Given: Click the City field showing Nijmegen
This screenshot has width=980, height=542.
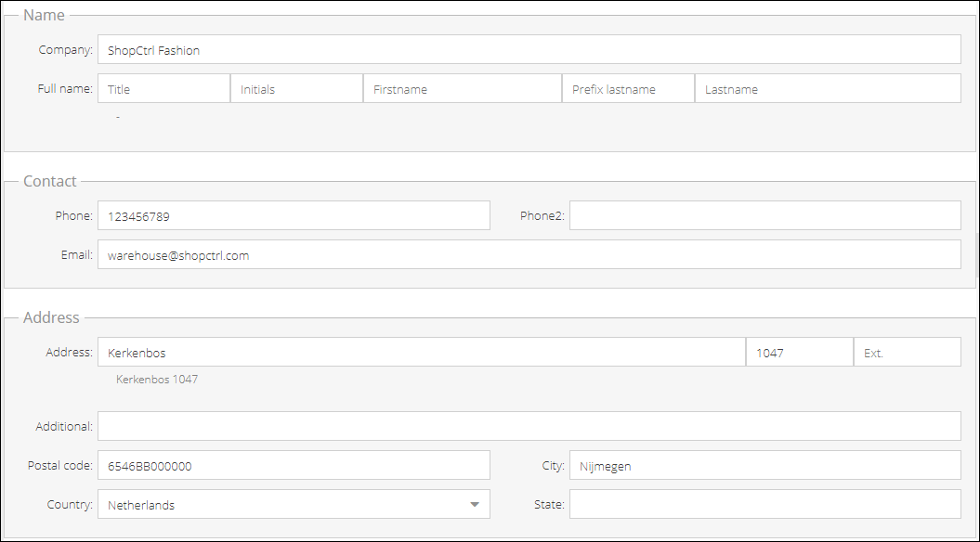Looking at the screenshot, I should (765, 465).
